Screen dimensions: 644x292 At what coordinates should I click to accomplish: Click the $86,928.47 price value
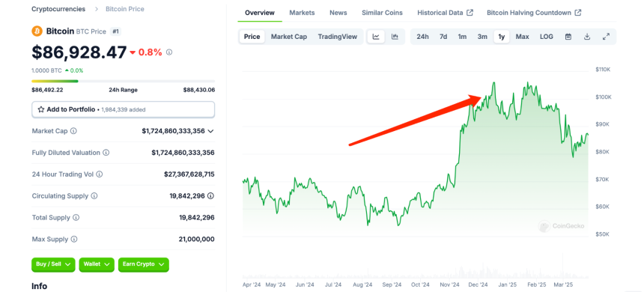pos(79,52)
